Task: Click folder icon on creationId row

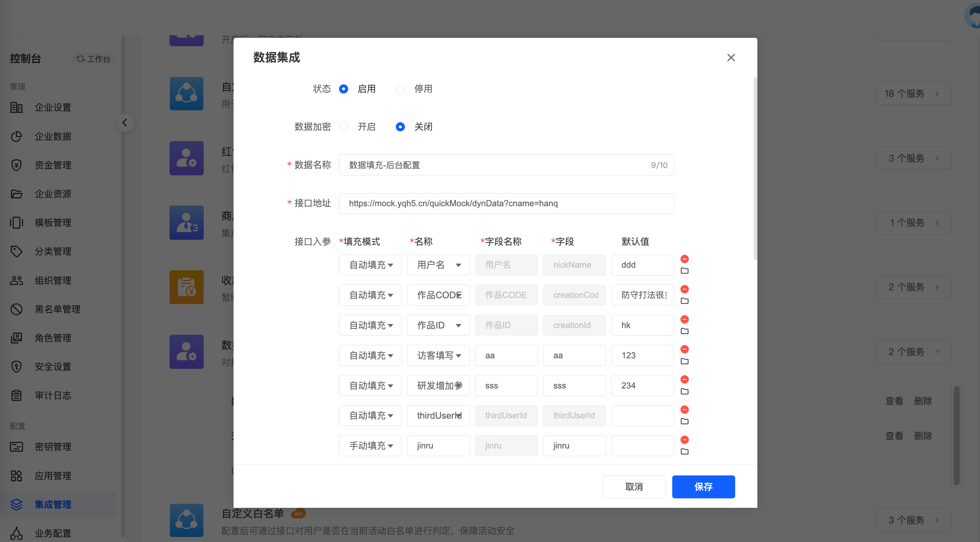Action: click(x=684, y=331)
